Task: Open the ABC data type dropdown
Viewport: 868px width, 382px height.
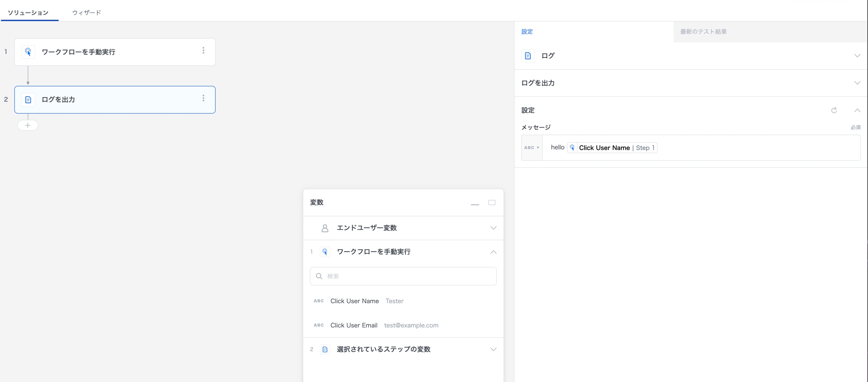Action: 532,147
